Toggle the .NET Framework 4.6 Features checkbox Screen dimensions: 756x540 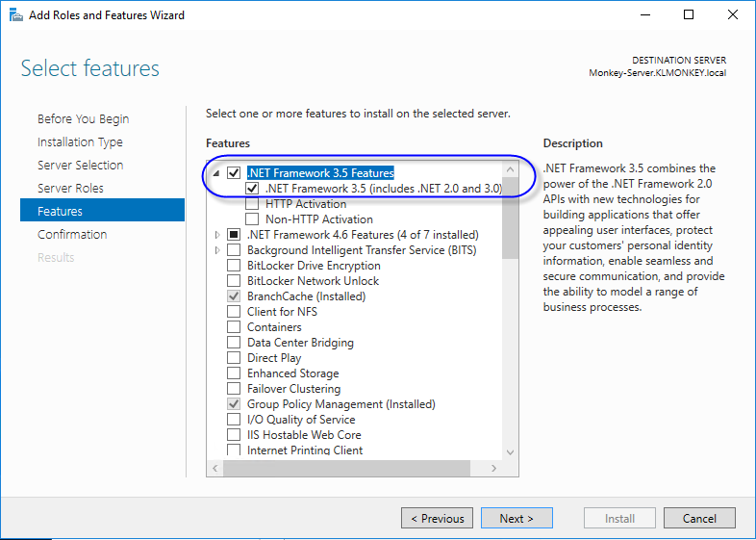coord(234,235)
